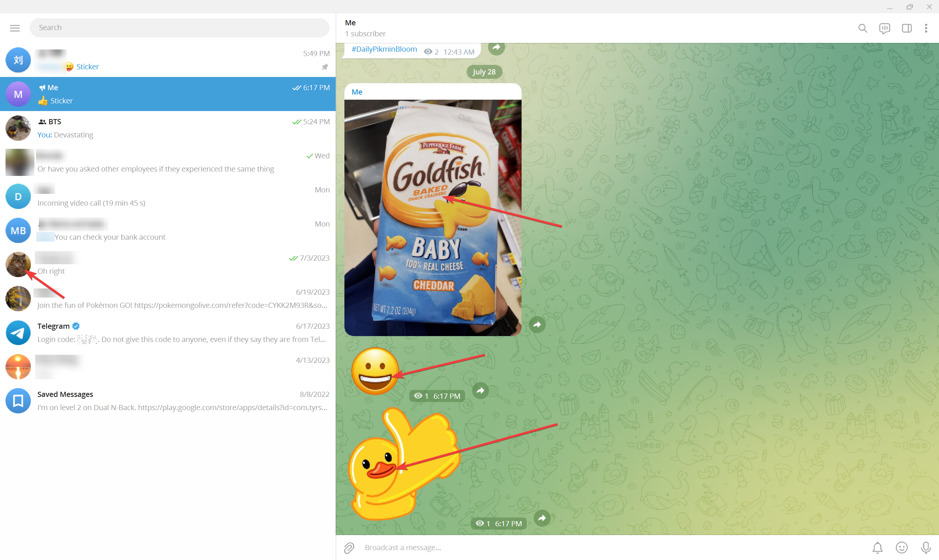Mute channel notifications with the bell icon
Screen dimensions: 939x560
[877, 547]
